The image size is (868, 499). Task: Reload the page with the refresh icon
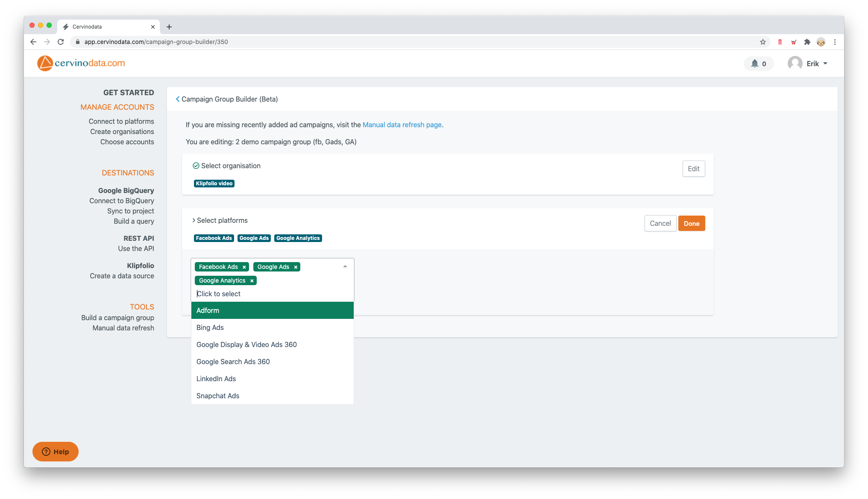coord(61,42)
